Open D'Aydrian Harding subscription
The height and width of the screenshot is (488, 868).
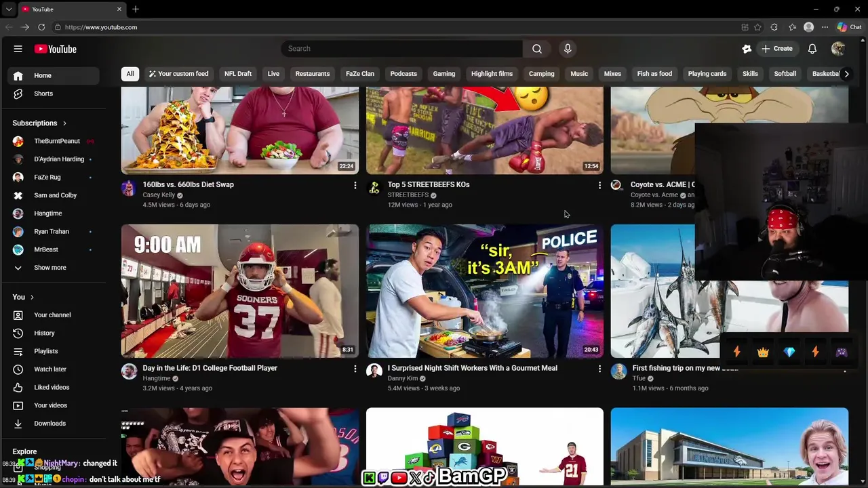click(53, 159)
